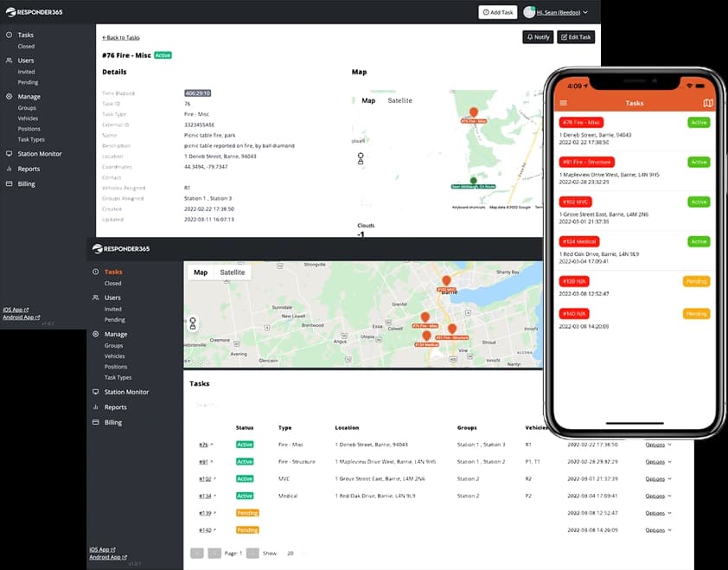The width and height of the screenshot is (728, 570).
Task: Click the #134 Medical pin on tasks map
Action: point(426,336)
